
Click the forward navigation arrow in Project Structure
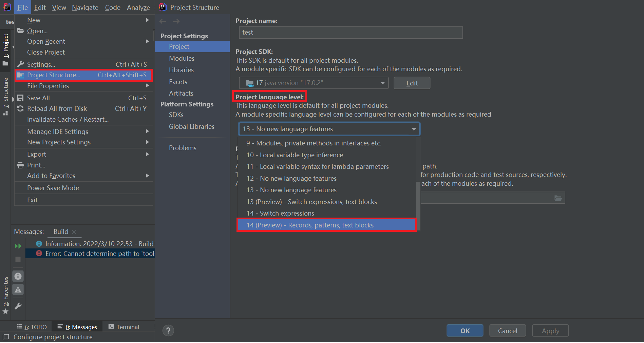point(176,21)
